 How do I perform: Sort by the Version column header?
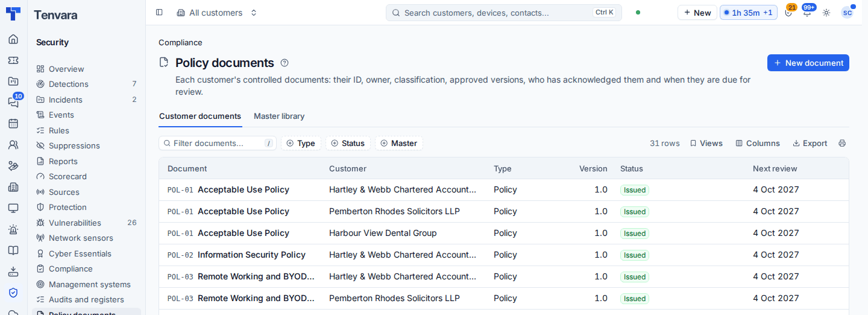coord(593,168)
